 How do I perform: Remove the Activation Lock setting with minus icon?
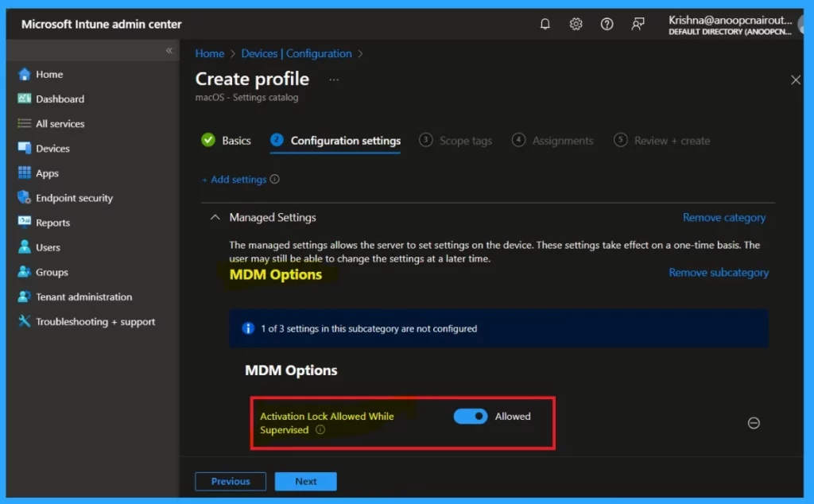(x=754, y=423)
